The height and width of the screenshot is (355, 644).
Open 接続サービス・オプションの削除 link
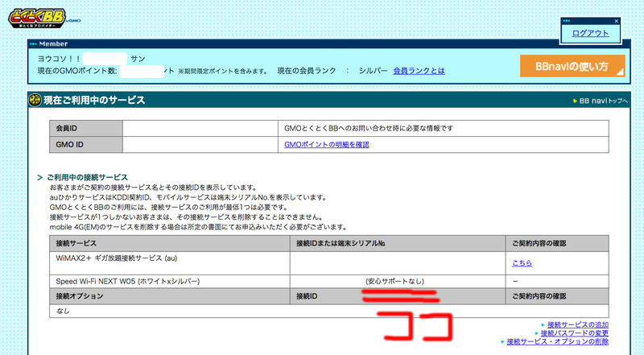coord(558,341)
